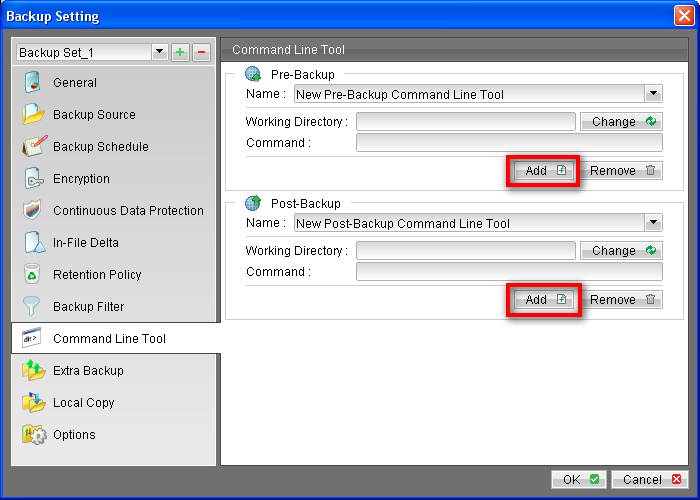
Task: Open Backup Source folder icon
Action: pyautogui.click(x=33, y=115)
